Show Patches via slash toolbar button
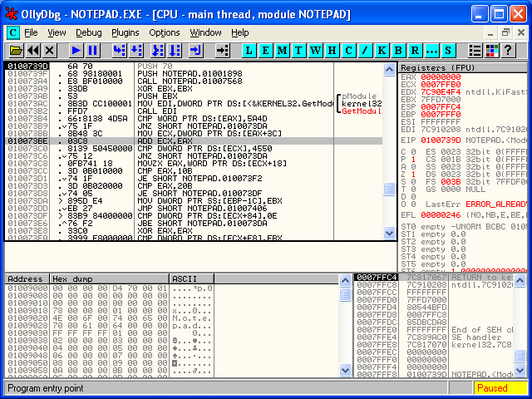 coord(365,51)
